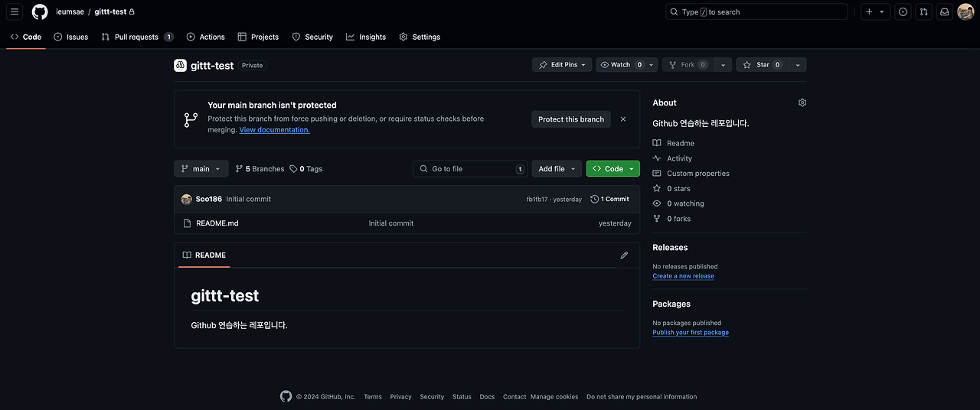Open the Insights tab
Image resolution: width=980 pixels, height=410 pixels.
(366, 37)
